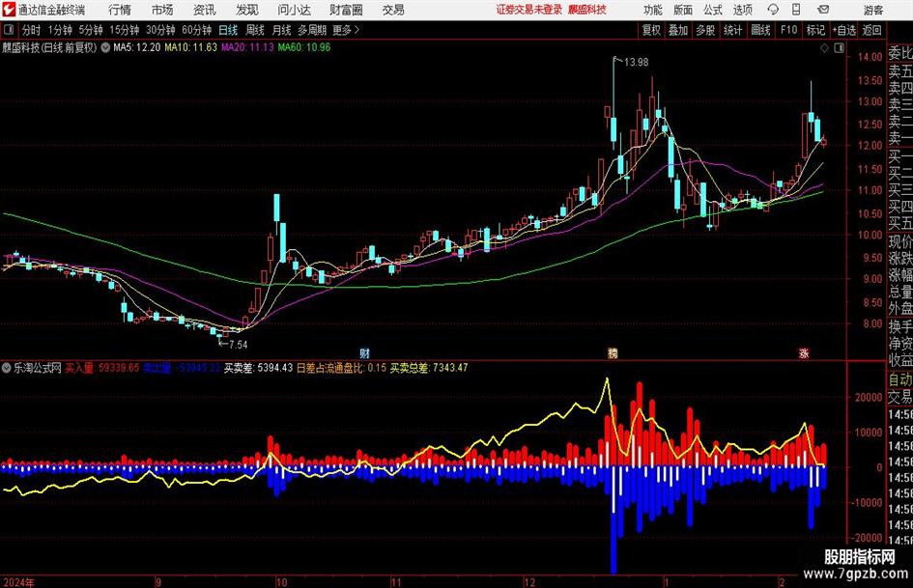Expand the 乐淘公式网 indicator dropdown arrow

click(x=7, y=368)
